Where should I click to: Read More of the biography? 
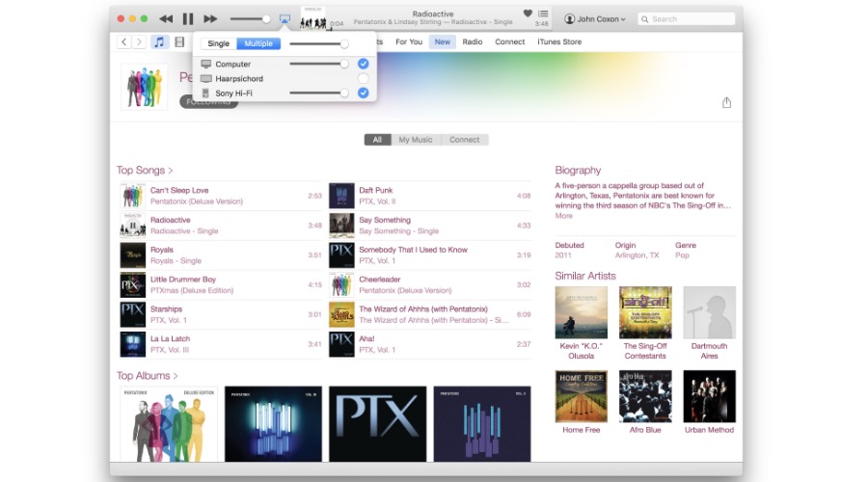563,216
